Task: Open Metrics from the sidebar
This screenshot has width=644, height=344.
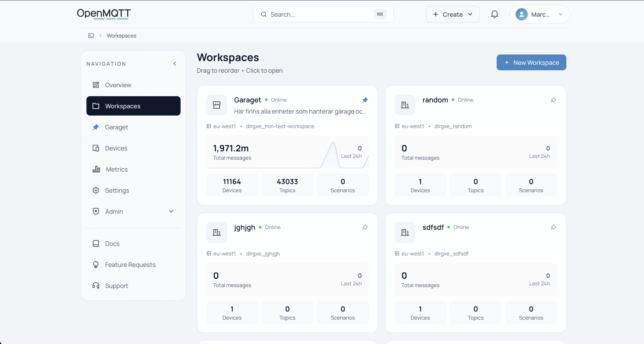Action: click(117, 169)
